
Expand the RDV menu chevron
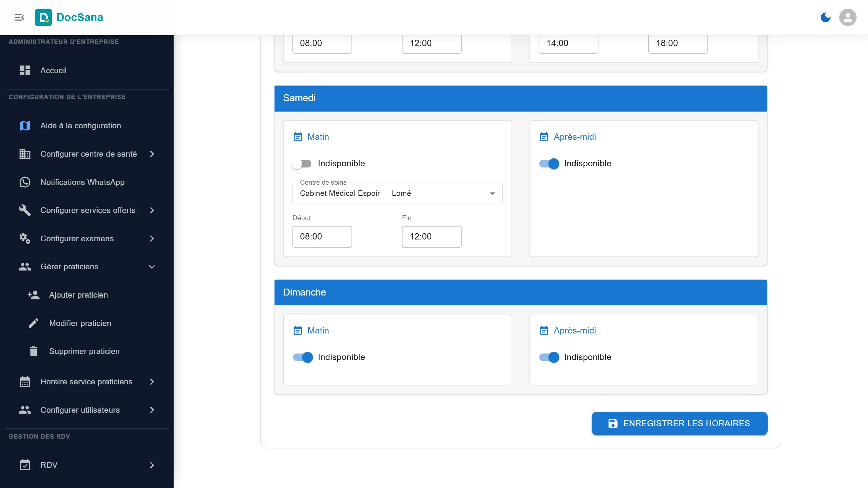[152, 465]
